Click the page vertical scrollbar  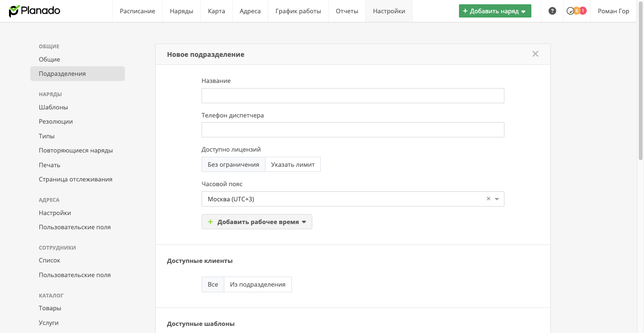click(x=641, y=81)
